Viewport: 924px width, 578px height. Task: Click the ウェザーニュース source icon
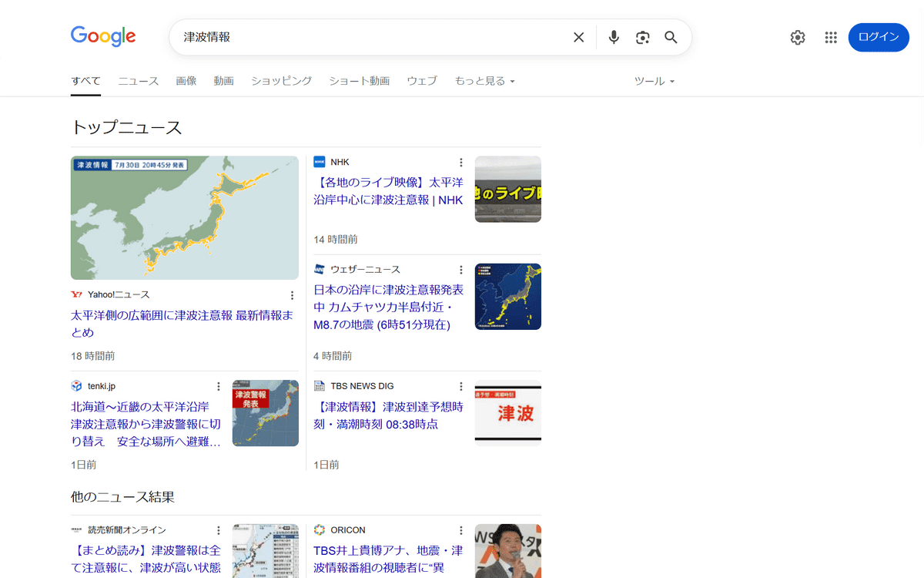(x=320, y=269)
